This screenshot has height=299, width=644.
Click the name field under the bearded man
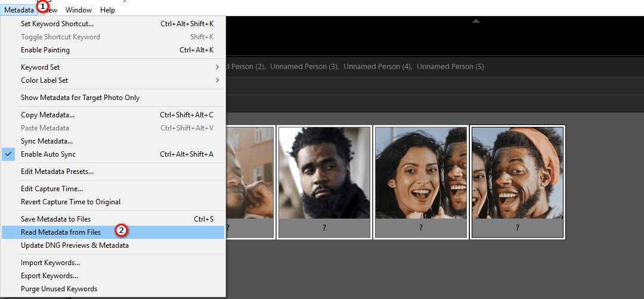pyautogui.click(x=324, y=228)
